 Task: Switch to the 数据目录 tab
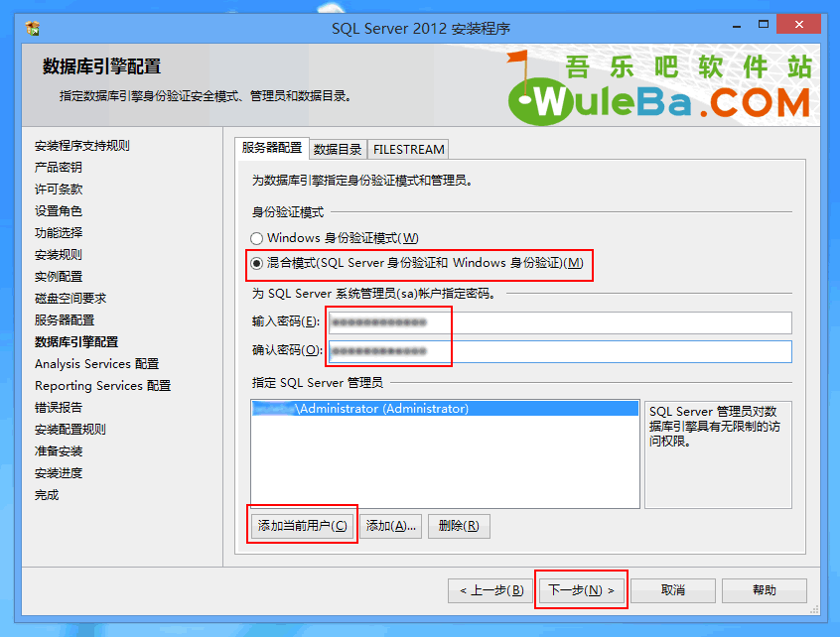pos(338,150)
